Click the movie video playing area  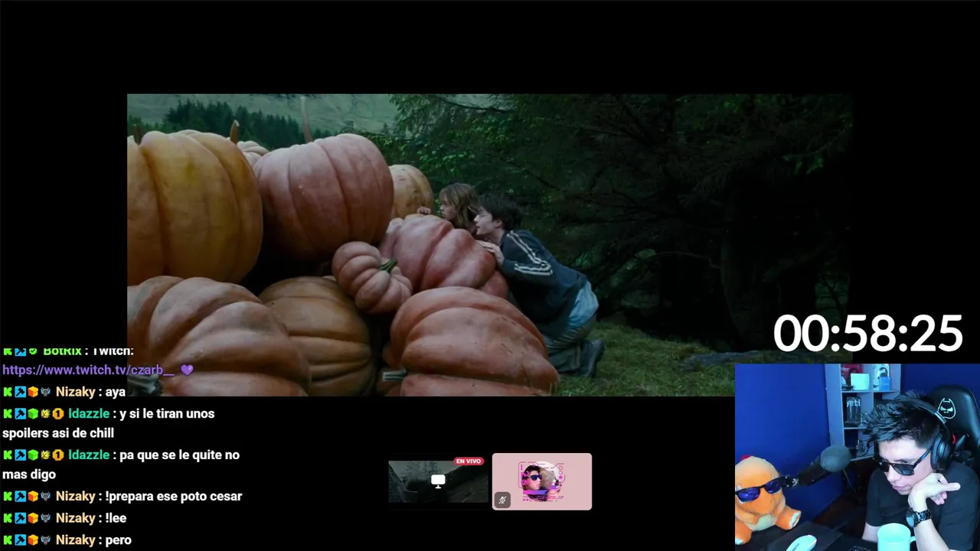click(x=490, y=245)
